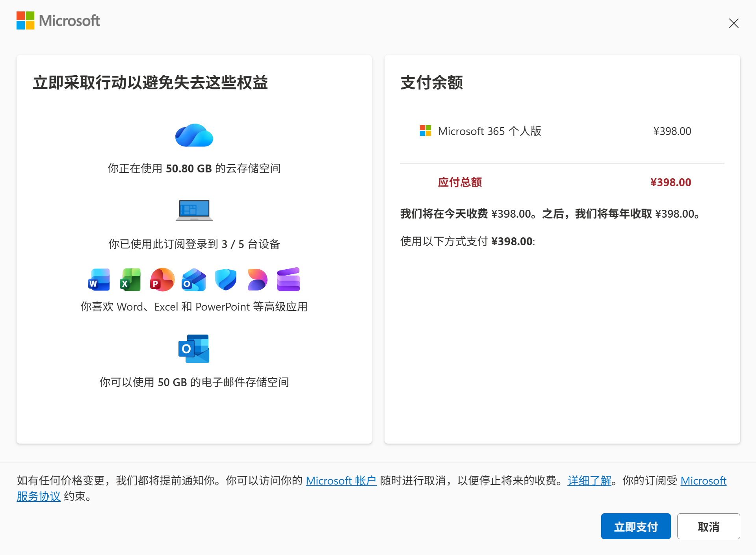The width and height of the screenshot is (756, 555).
Task: Click the small Outlook icon in the apps row
Action: click(193, 279)
